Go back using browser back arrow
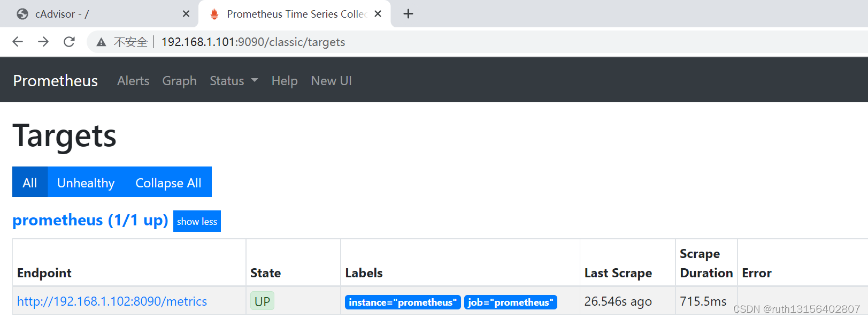Viewport: 868px width, 318px height. tap(18, 42)
